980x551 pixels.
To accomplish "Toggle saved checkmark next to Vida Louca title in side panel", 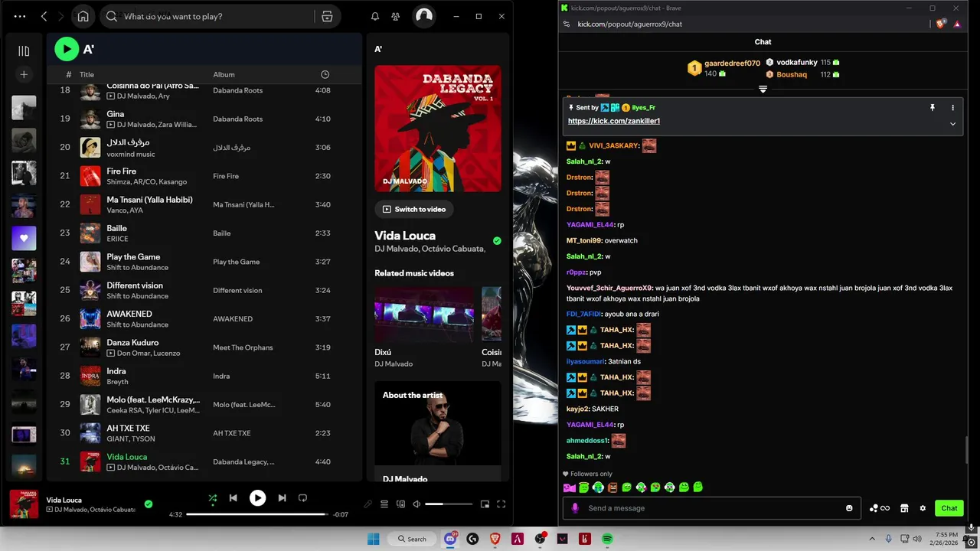I will click(x=497, y=241).
